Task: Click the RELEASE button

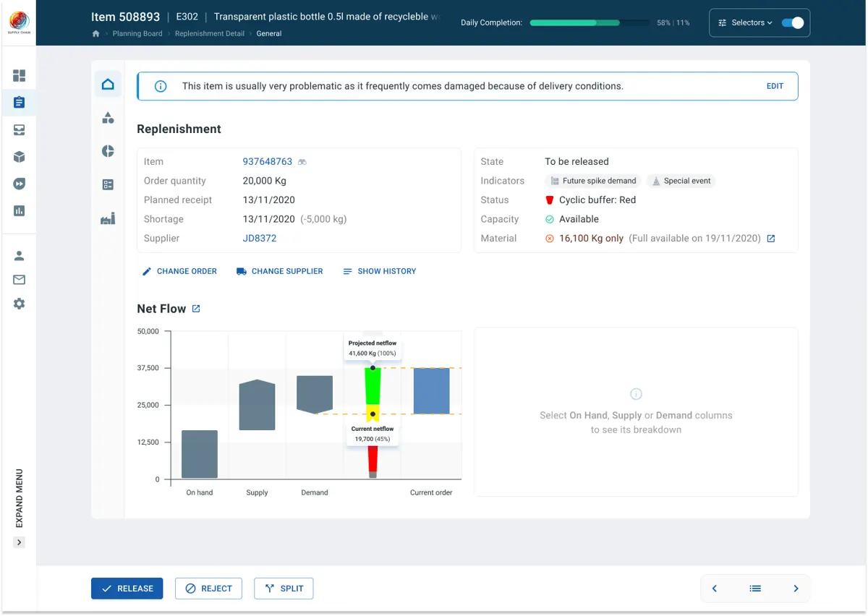Action: tap(127, 589)
